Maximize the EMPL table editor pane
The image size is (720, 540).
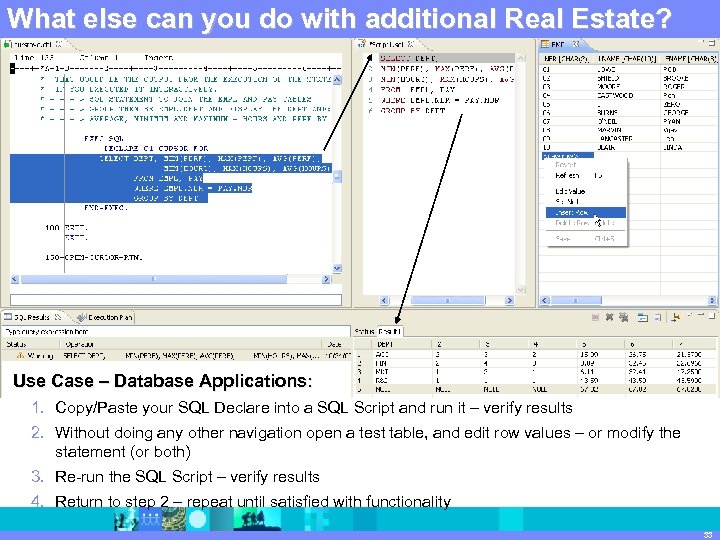711,43
